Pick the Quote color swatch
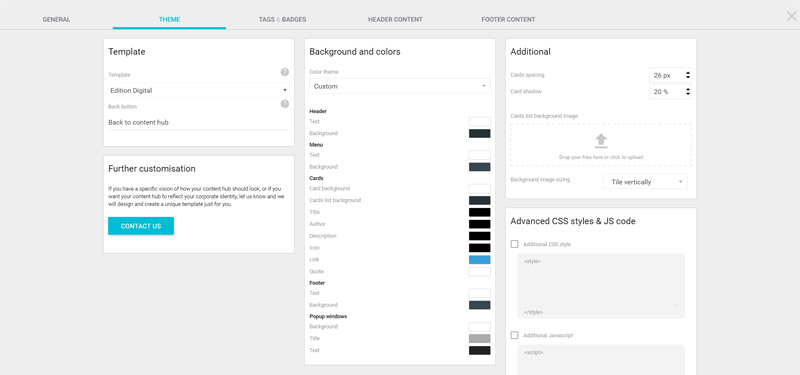The height and width of the screenshot is (375, 800). (480, 272)
